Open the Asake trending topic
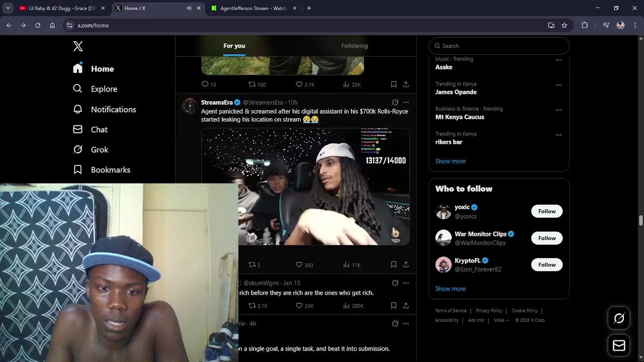644x362 pixels. click(444, 67)
